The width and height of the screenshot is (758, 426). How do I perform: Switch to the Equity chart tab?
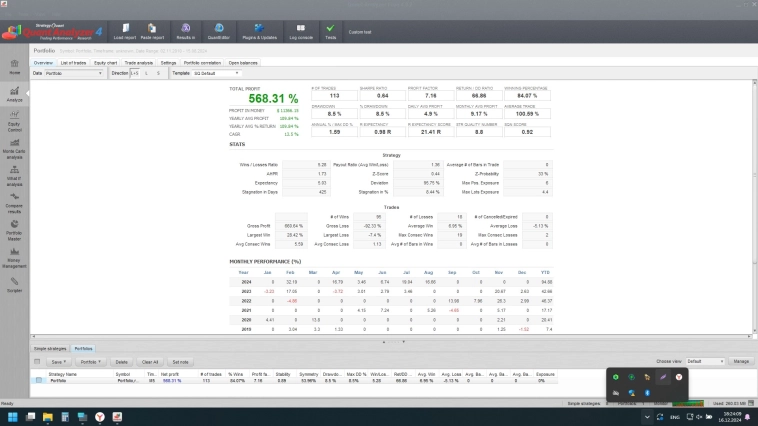coord(105,62)
